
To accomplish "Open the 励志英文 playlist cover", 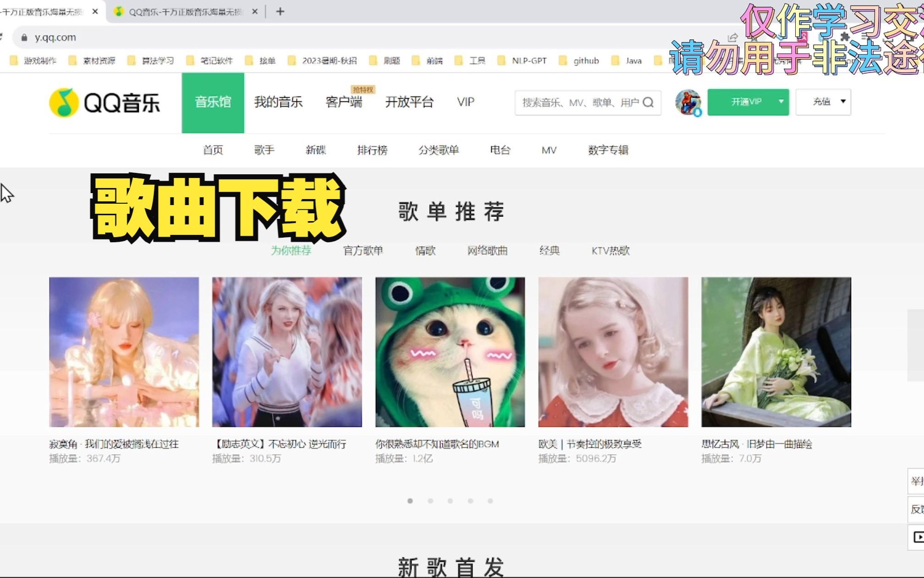I will pos(287,352).
